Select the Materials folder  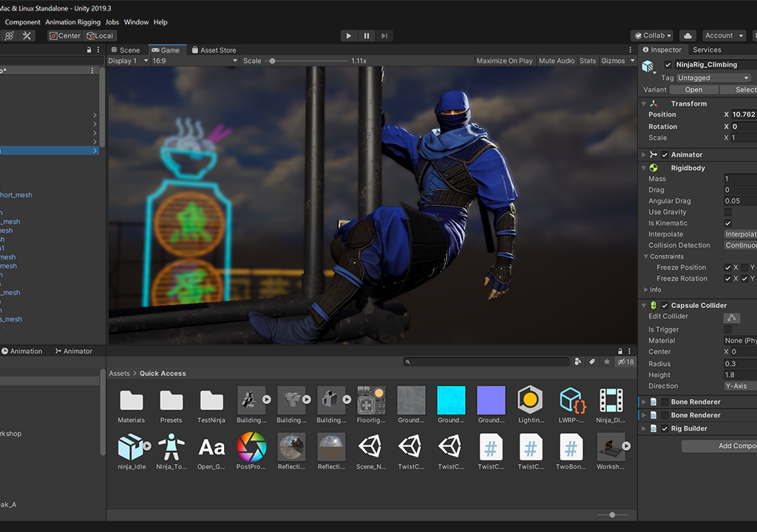coord(132,405)
